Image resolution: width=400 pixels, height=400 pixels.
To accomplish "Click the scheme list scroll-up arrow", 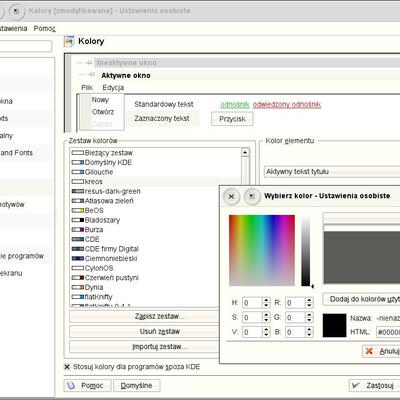I will coord(245,153).
